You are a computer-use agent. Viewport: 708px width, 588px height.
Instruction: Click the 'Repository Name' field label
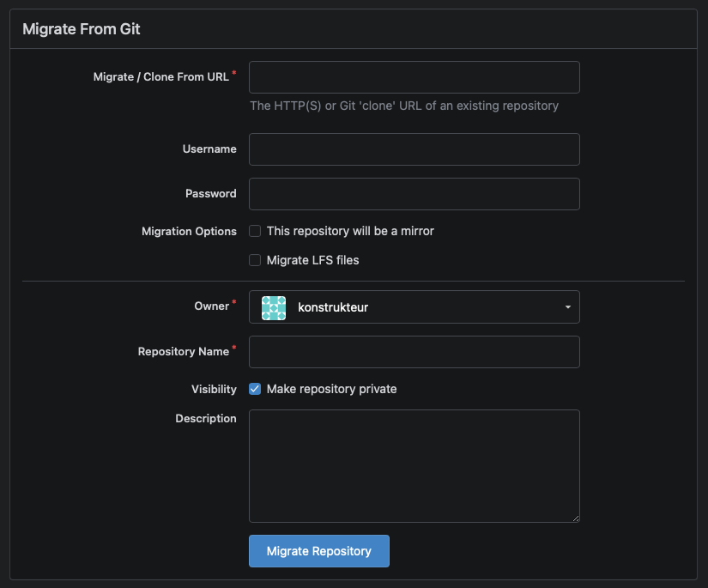click(x=184, y=351)
